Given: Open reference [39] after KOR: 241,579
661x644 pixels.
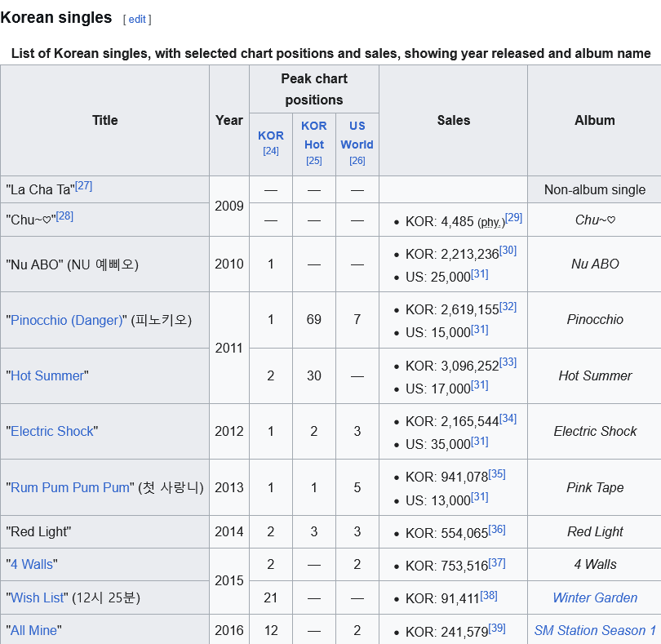Looking at the screenshot, I should point(497,628).
